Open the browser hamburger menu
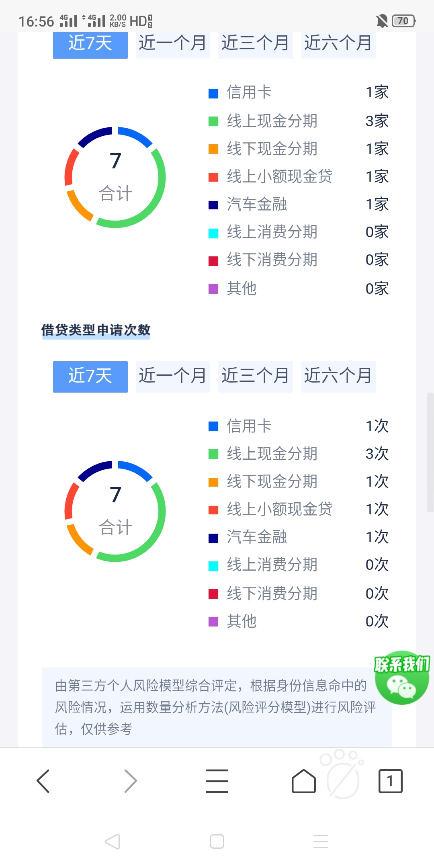 217,781
